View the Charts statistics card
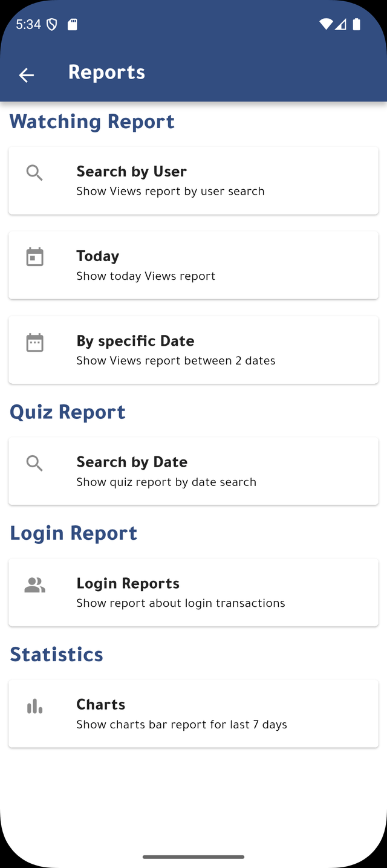The width and height of the screenshot is (387, 868). coord(193,714)
